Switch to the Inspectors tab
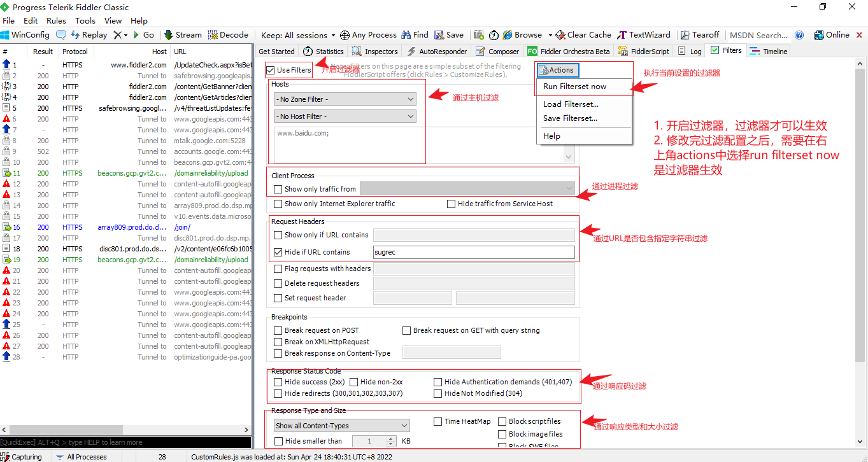Viewport: 868px width, 462px height. [375, 52]
